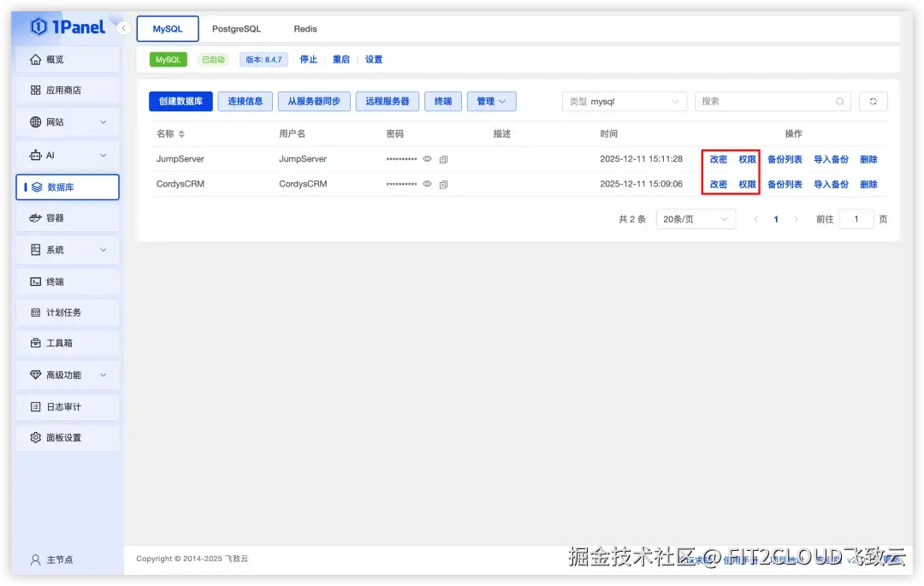Image resolution: width=924 pixels, height=586 pixels.
Task: Click 停止 to stop MySQL
Action: click(x=308, y=60)
